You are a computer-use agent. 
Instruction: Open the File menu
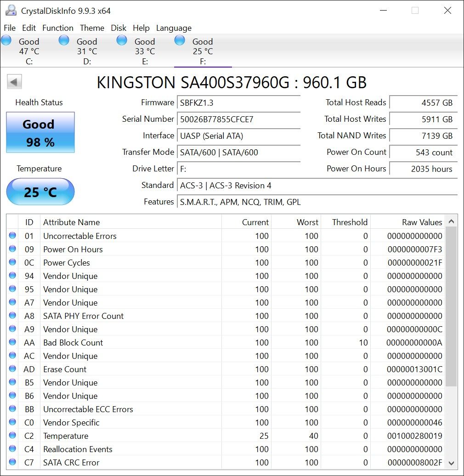click(x=10, y=28)
